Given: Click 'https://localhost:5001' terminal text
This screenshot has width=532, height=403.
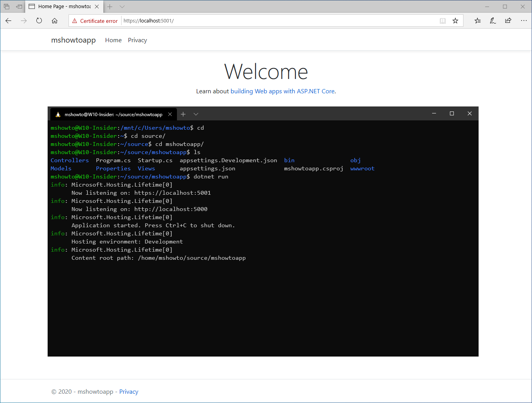Looking at the screenshot, I should (x=173, y=193).
